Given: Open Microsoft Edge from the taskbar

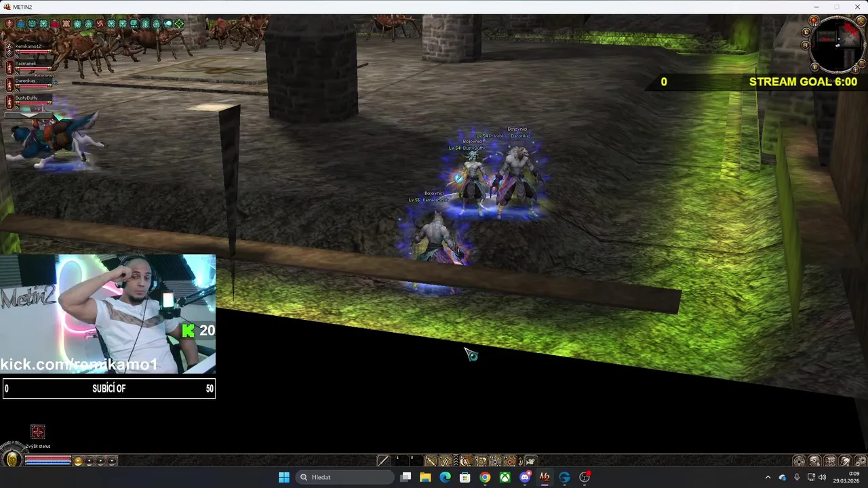Looking at the screenshot, I should point(445,477).
